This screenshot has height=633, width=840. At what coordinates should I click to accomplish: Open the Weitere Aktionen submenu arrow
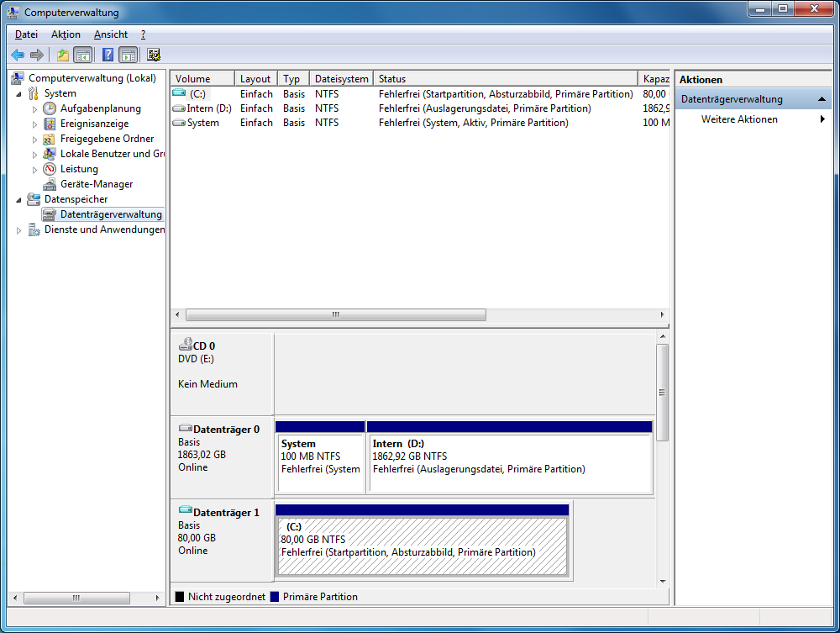pos(822,119)
